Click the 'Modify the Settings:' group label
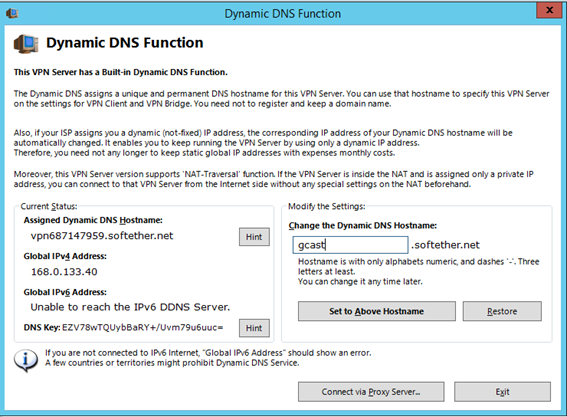The height and width of the screenshot is (417, 567). [x=327, y=206]
